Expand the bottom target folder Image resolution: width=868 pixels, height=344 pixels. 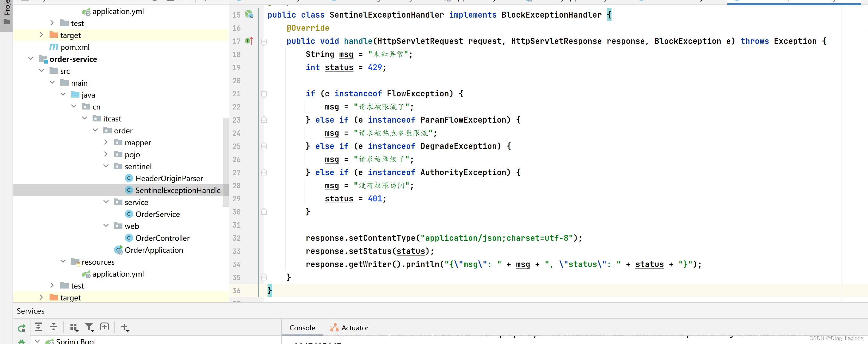tap(42, 297)
